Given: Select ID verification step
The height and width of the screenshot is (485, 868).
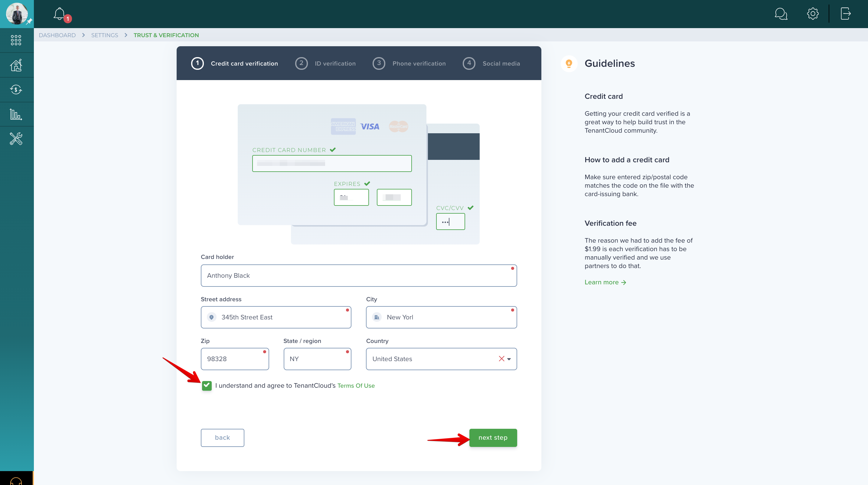Looking at the screenshot, I should (325, 63).
